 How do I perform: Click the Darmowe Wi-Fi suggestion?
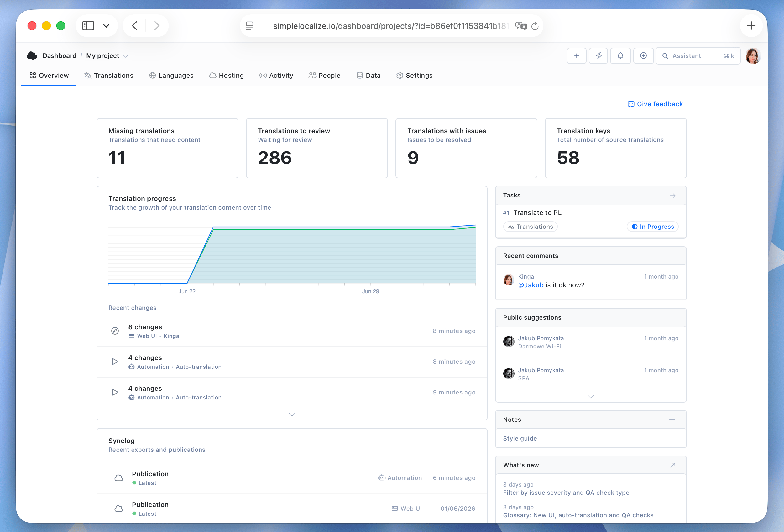[539, 347]
